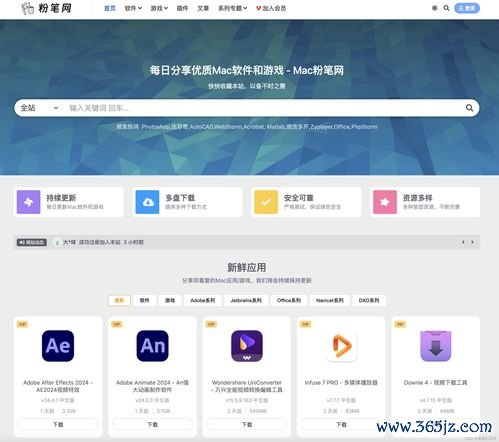Screen dimensions: 499x442
Task: Open Downie 4 视频下载工具 title link
Action: [436, 383]
